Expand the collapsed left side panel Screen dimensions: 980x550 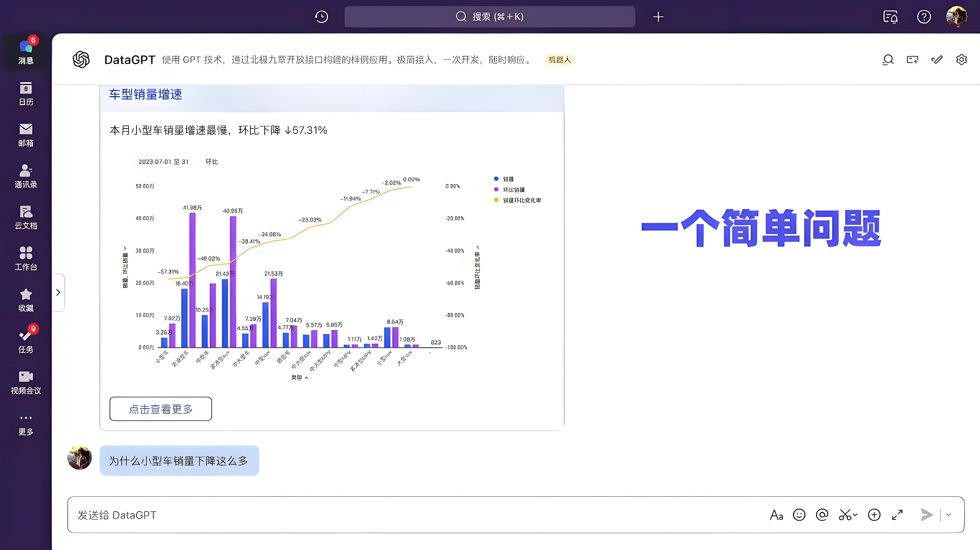(58, 292)
